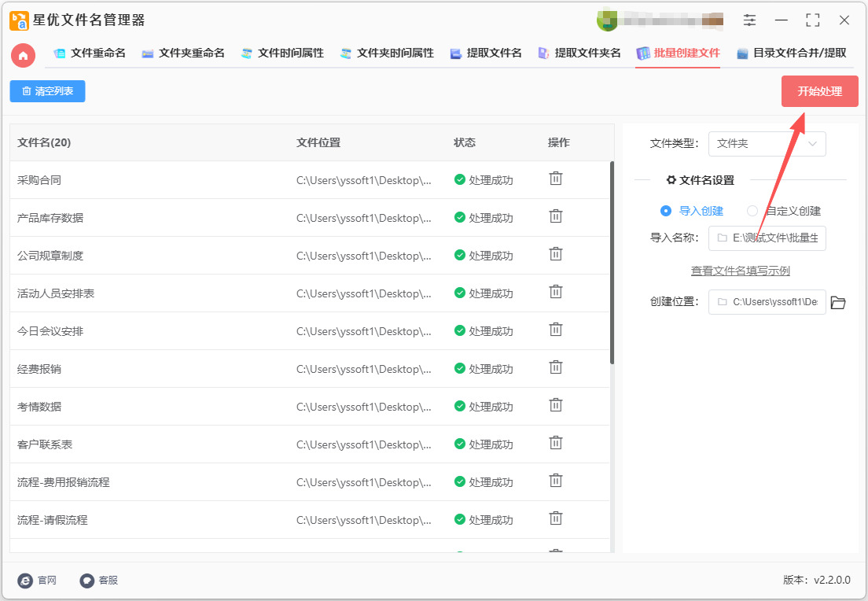868x601 pixels.
Task: Go to 提取文件夹名 tab
Action: pos(579,53)
